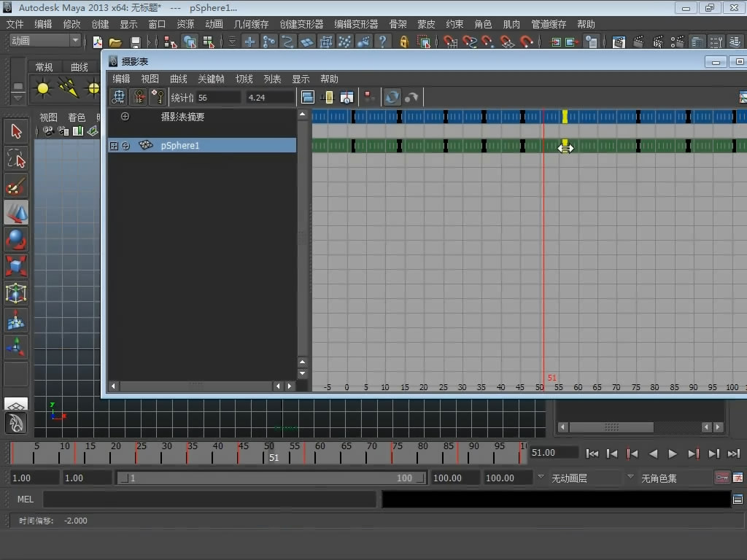The image size is (747, 560).
Task: Toggle Snap to Grids magnet
Action: 449,42
